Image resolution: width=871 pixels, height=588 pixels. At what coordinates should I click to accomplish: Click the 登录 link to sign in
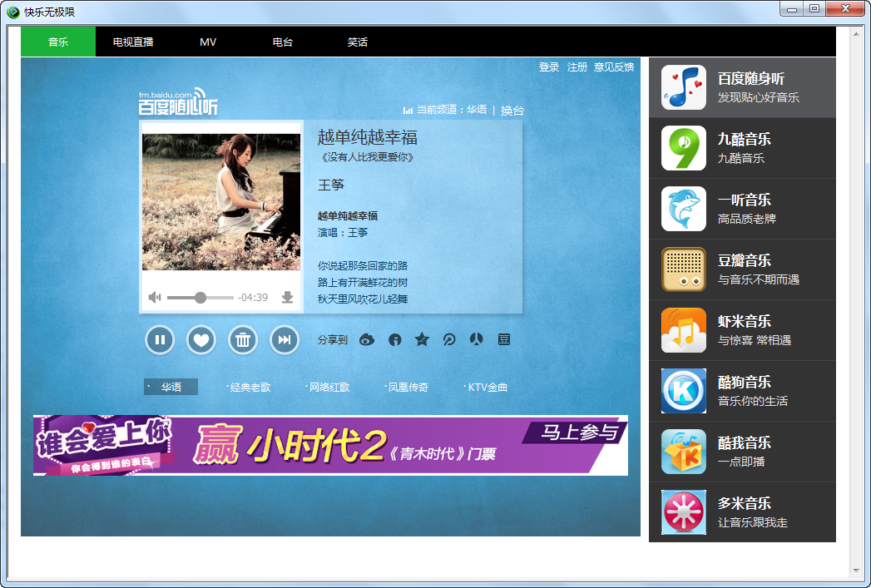point(549,67)
